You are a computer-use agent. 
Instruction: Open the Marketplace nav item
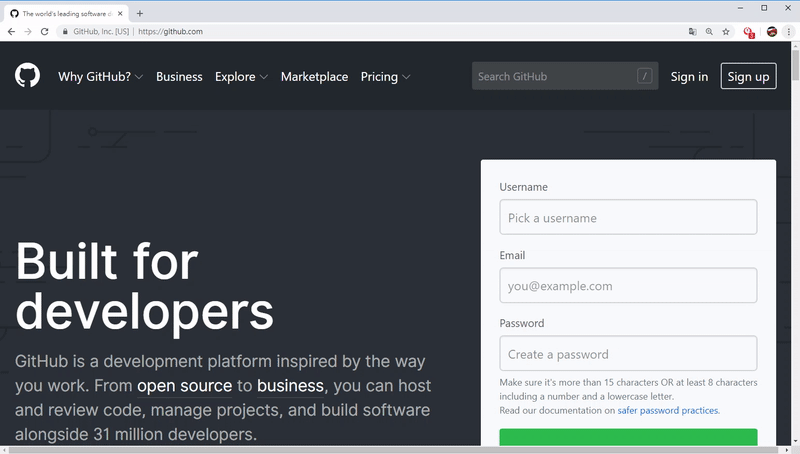(x=314, y=77)
